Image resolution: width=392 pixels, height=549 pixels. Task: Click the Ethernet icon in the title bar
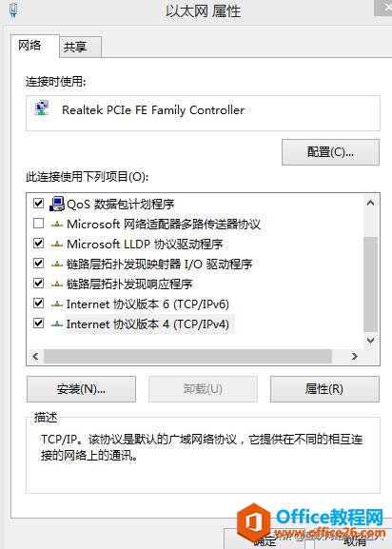[13, 10]
